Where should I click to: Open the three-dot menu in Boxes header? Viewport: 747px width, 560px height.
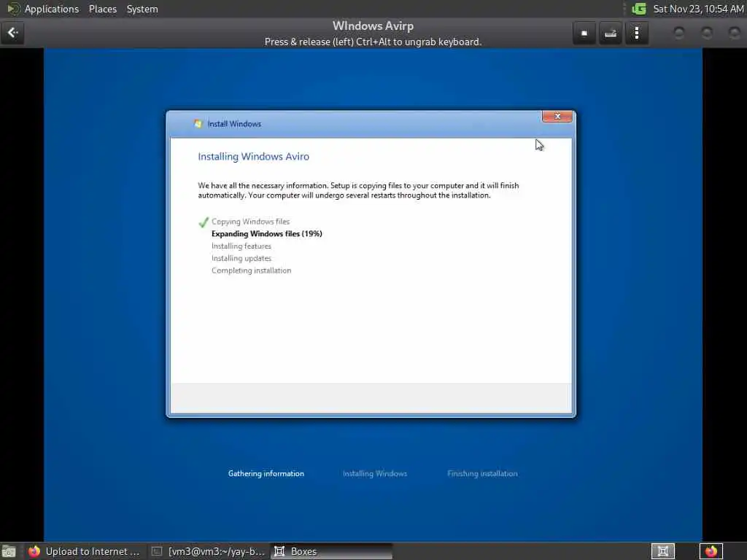pyautogui.click(x=636, y=34)
